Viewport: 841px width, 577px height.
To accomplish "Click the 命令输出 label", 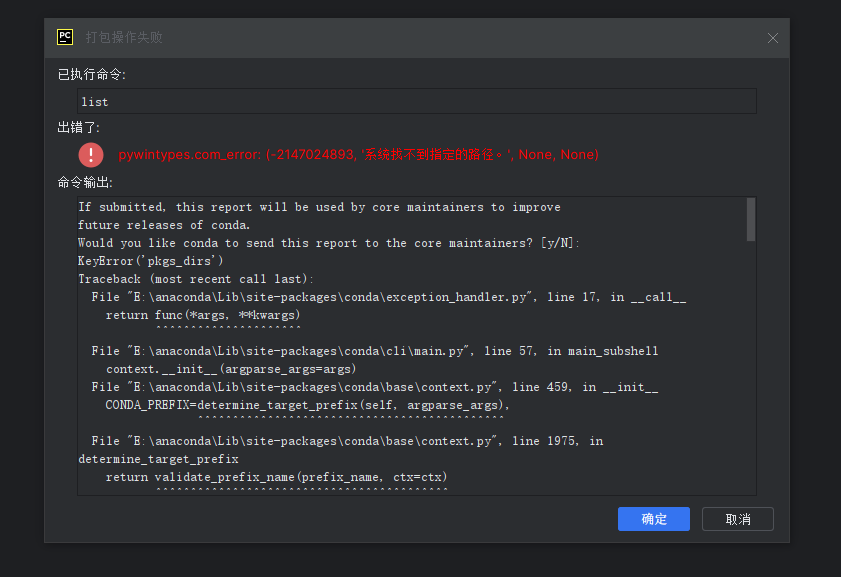I will pyautogui.click(x=85, y=183).
